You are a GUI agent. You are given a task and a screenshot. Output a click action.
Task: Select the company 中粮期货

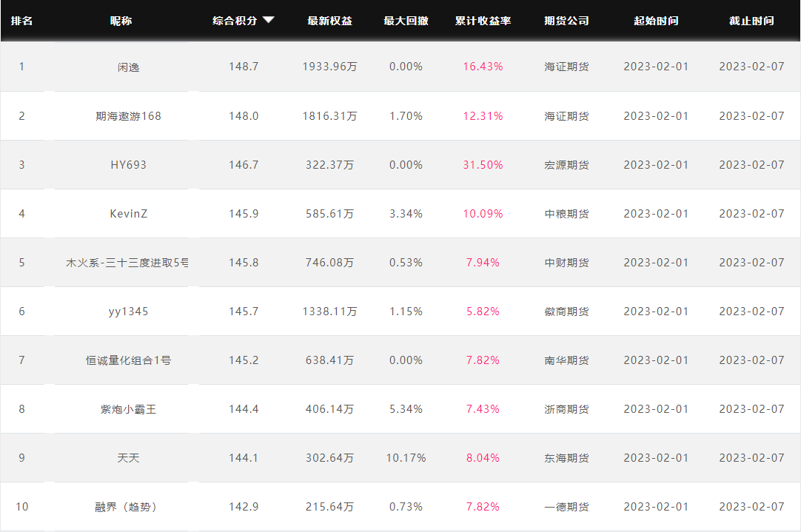tap(566, 214)
